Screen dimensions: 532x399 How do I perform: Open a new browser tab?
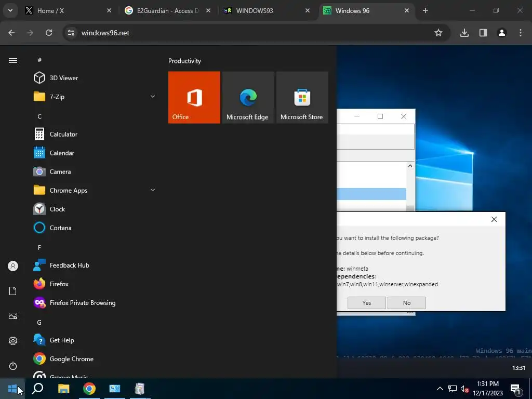click(x=425, y=11)
